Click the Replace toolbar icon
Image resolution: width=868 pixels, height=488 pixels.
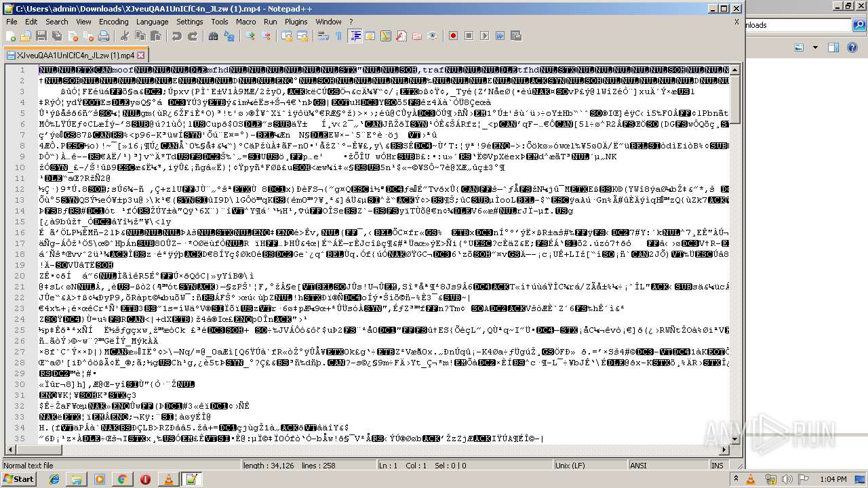[230, 36]
